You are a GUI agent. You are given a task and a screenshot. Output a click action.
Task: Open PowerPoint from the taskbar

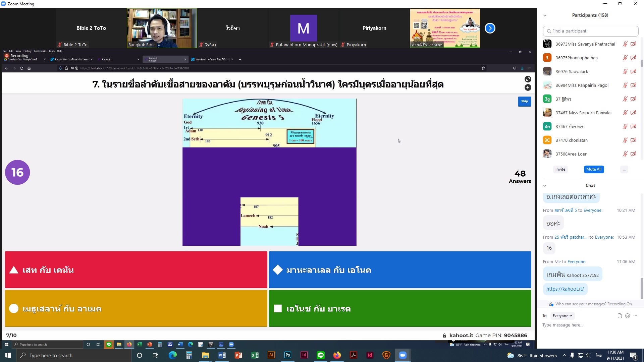point(238,355)
